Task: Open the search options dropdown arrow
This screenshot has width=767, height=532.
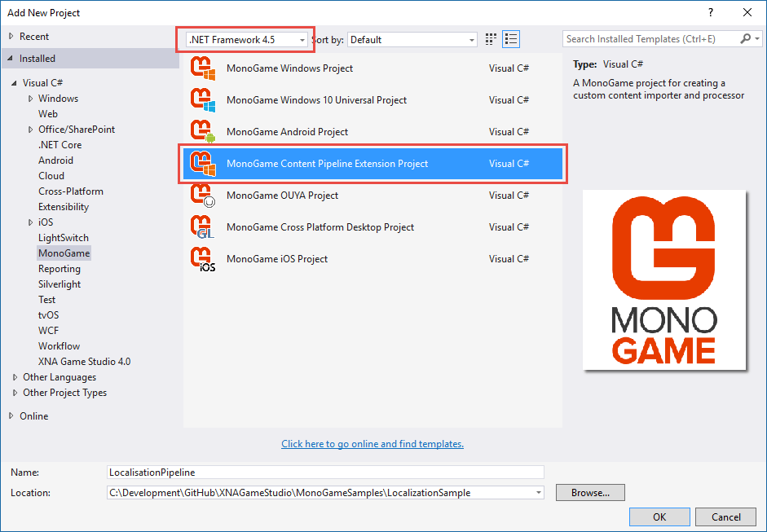Action: tap(757, 38)
